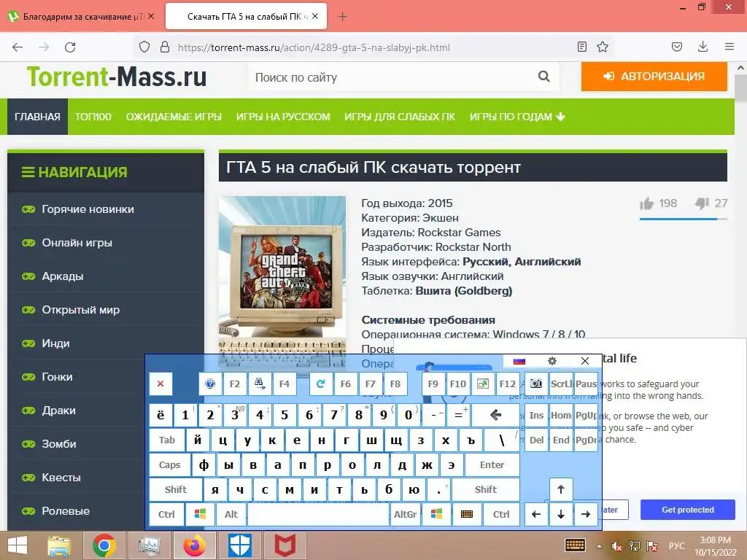Click the thumbs down dislike icon

point(701,204)
